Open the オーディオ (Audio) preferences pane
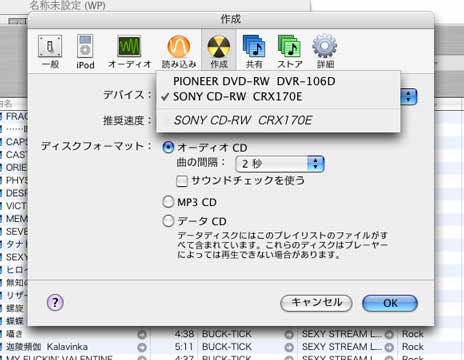 coord(129,52)
